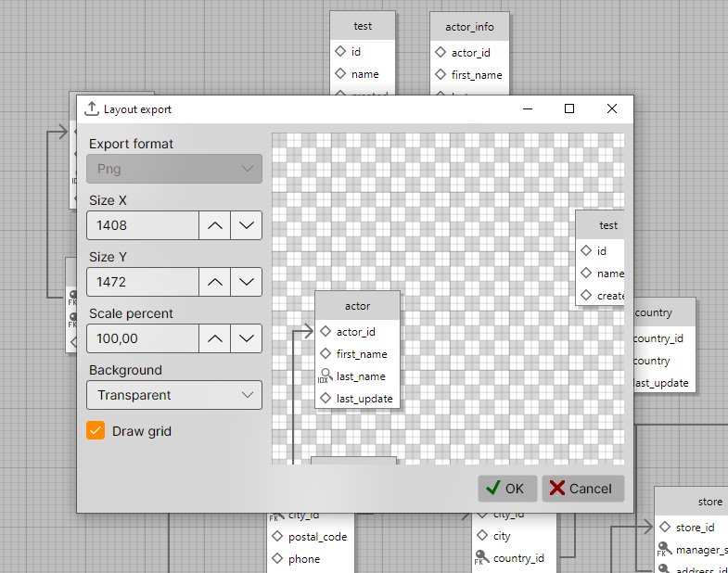The image size is (728, 573).
Task: Increase the Size X value
Action: click(214, 225)
